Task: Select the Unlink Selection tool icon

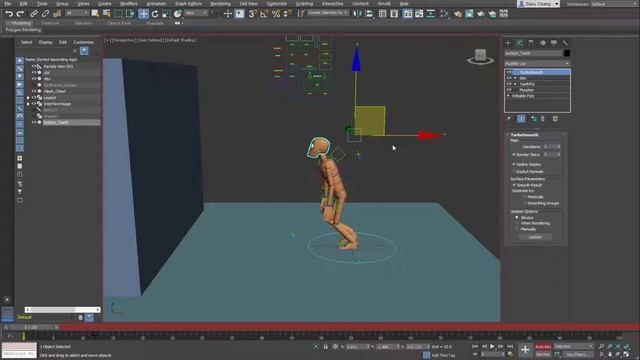Action: tap(45, 14)
